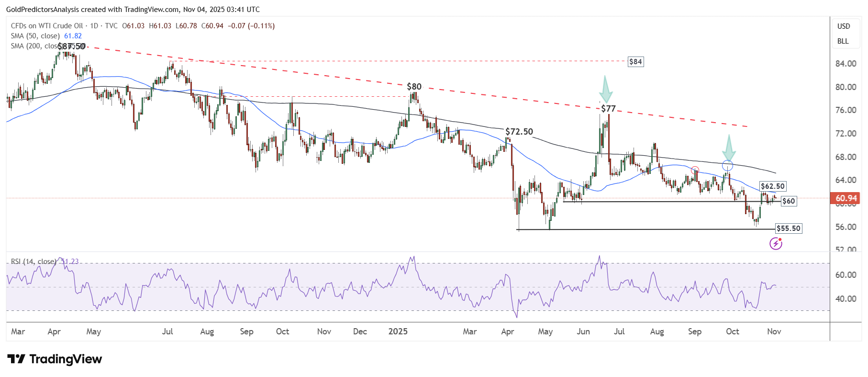Screen dimensions: 868x377
Task: Click the 2025 label on time axis
Action: pos(398,331)
